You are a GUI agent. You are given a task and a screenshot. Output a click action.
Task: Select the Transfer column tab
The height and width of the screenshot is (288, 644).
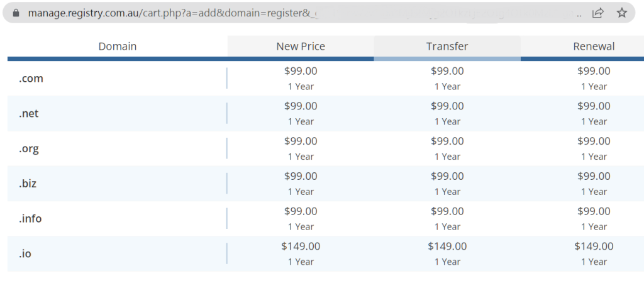click(447, 47)
